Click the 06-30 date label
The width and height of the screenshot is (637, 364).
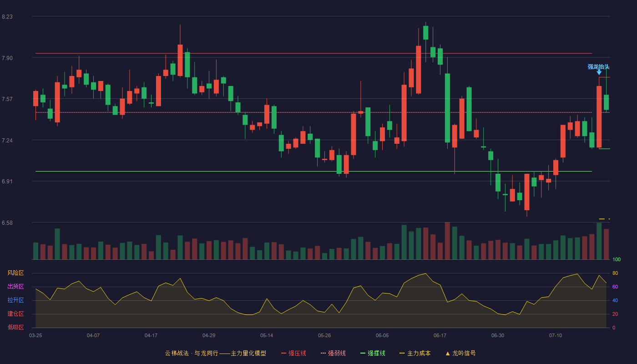coord(498,335)
